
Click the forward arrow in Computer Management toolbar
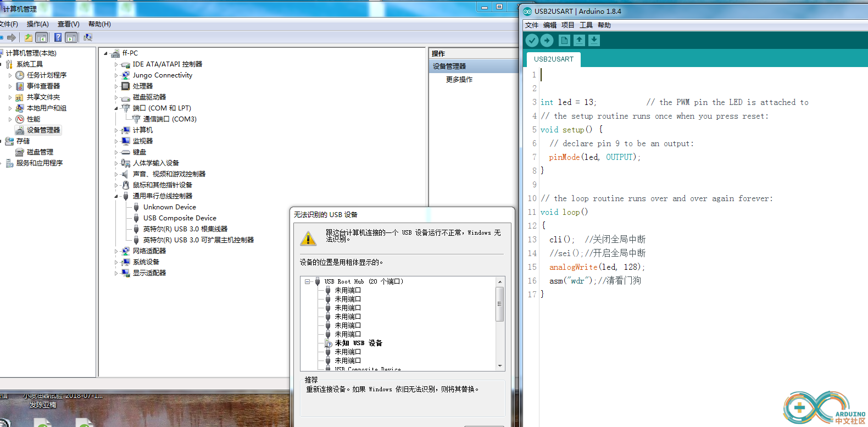pos(11,37)
